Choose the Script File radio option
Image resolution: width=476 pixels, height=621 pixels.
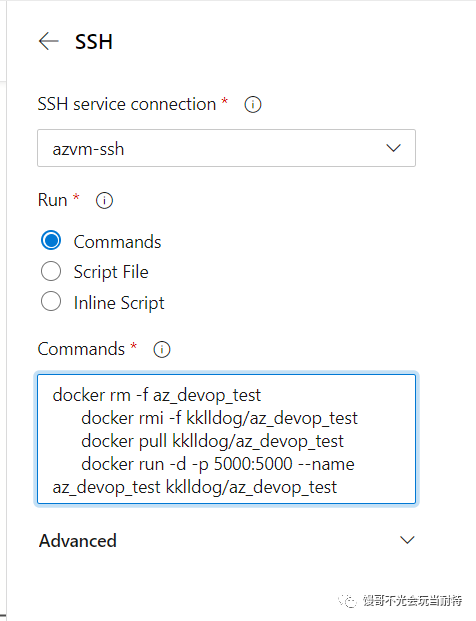click(x=51, y=271)
